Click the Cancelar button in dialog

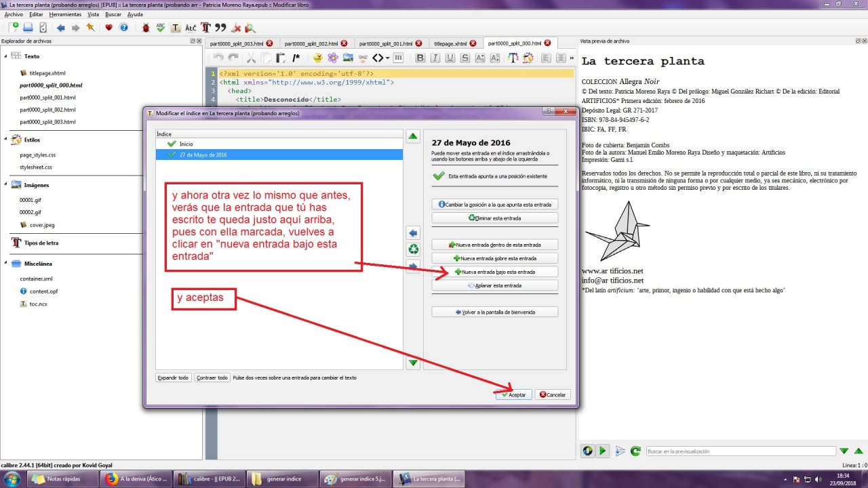pos(553,394)
